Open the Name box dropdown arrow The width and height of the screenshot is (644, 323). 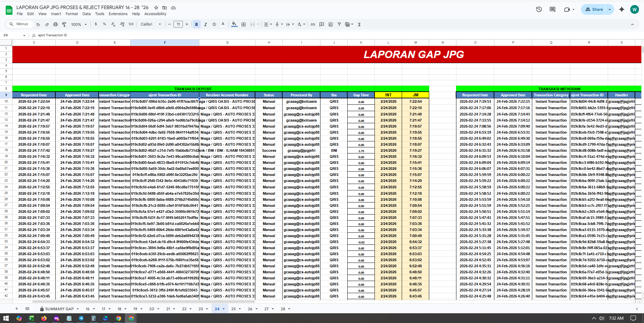coord(24,35)
